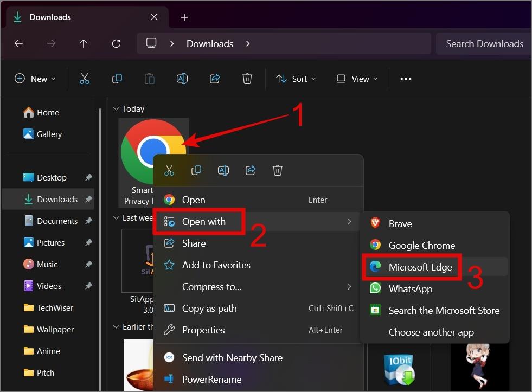This screenshot has width=532, height=392.
Task: Select Copy as path
Action: (258, 309)
